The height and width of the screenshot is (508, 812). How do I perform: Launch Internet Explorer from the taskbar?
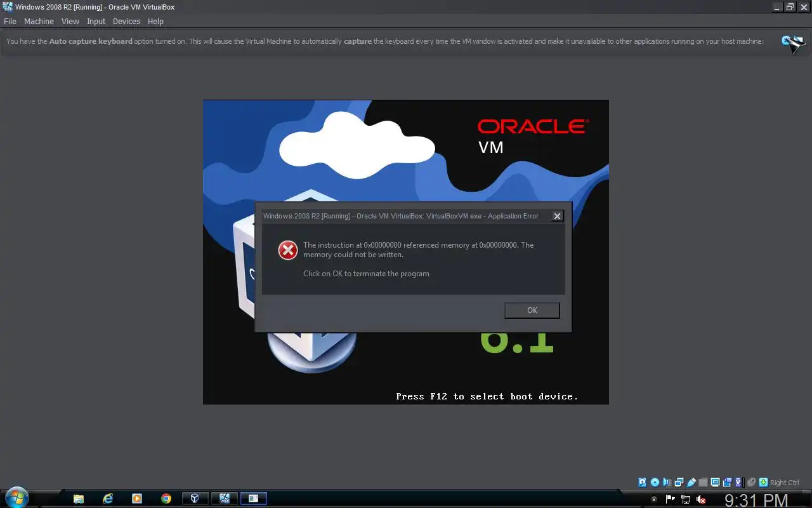(108, 498)
